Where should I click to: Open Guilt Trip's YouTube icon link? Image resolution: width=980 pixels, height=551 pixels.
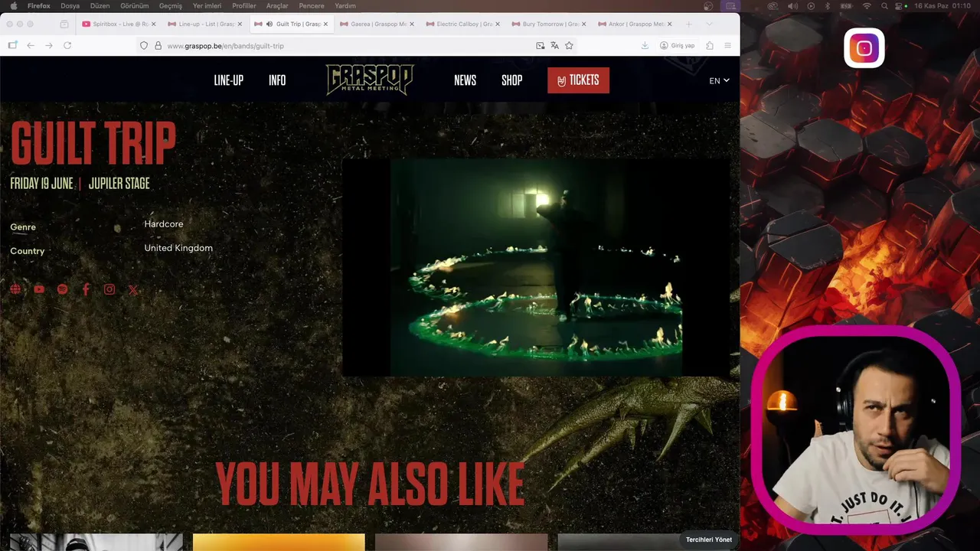tap(39, 289)
